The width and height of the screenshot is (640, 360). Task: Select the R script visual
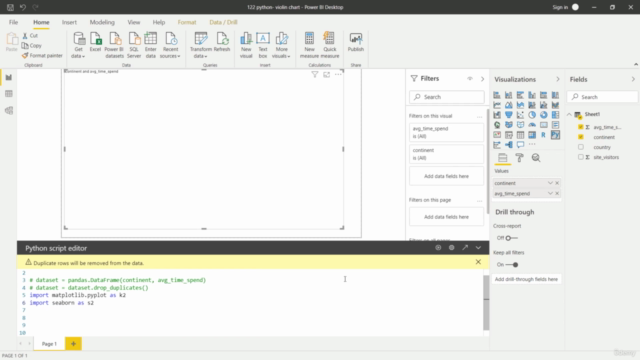tap(543, 135)
